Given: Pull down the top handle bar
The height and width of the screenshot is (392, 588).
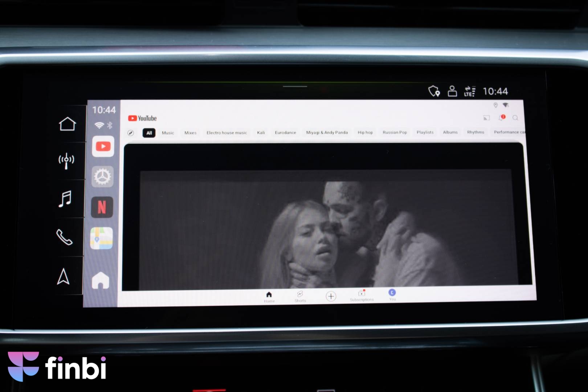Looking at the screenshot, I should pos(295,86).
